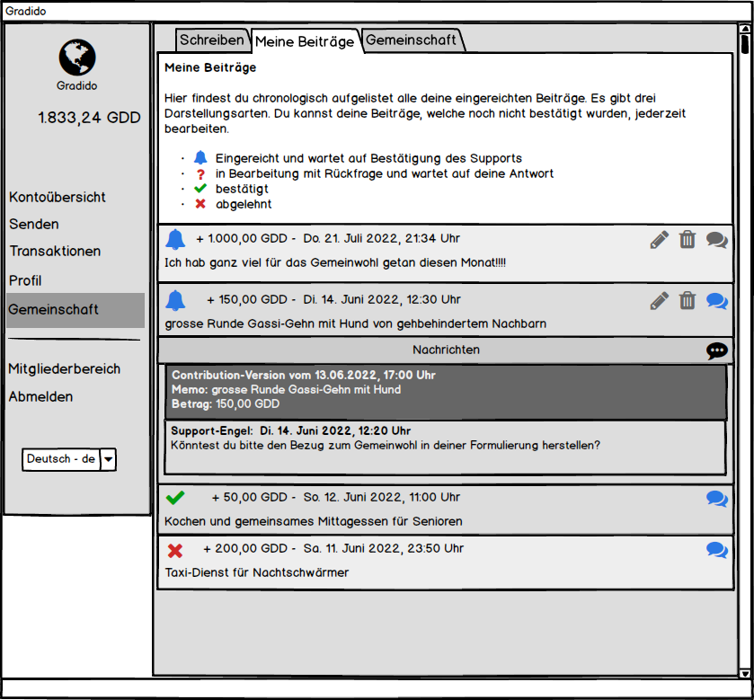Image resolution: width=754 pixels, height=700 pixels.
Task: Select the Meine Beiträge tab
Action: (305, 41)
